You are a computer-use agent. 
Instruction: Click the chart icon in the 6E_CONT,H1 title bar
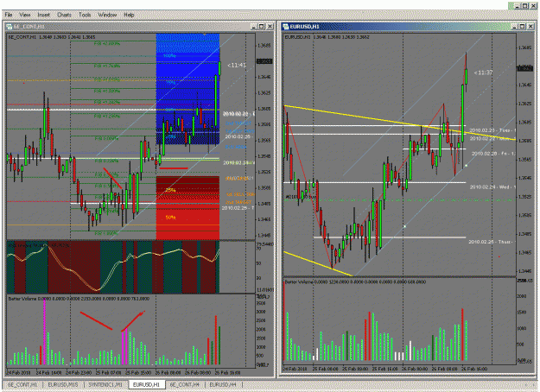point(10,27)
